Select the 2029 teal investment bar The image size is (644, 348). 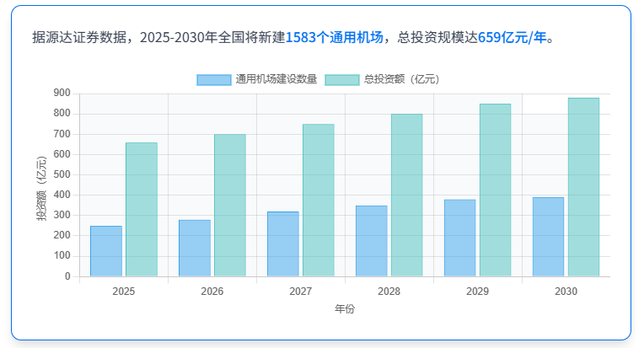[496, 190]
